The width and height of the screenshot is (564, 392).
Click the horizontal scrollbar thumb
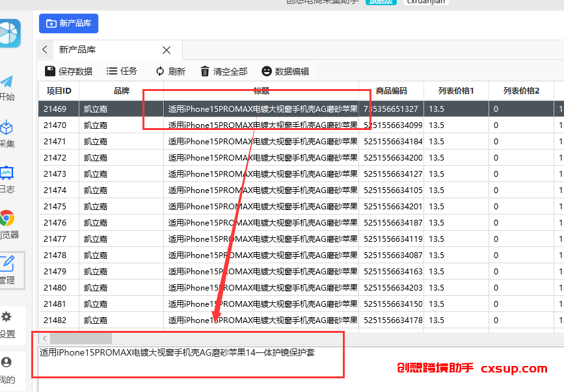coord(81,339)
